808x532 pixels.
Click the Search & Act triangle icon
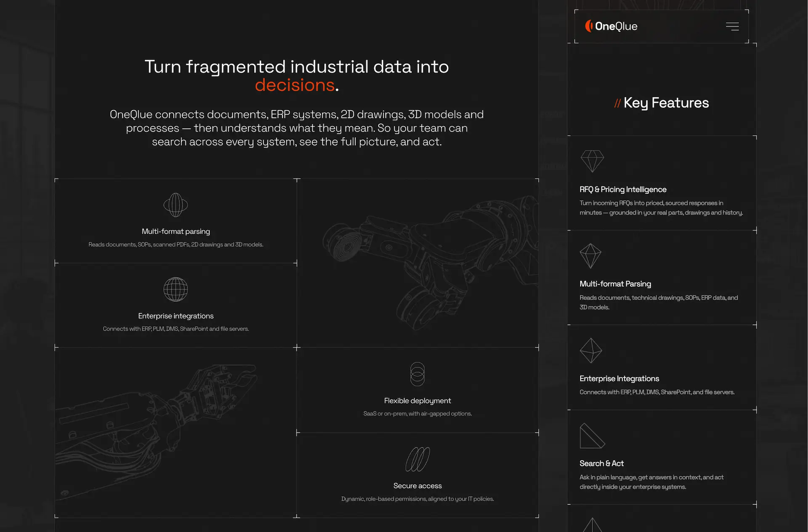click(592, 436)
